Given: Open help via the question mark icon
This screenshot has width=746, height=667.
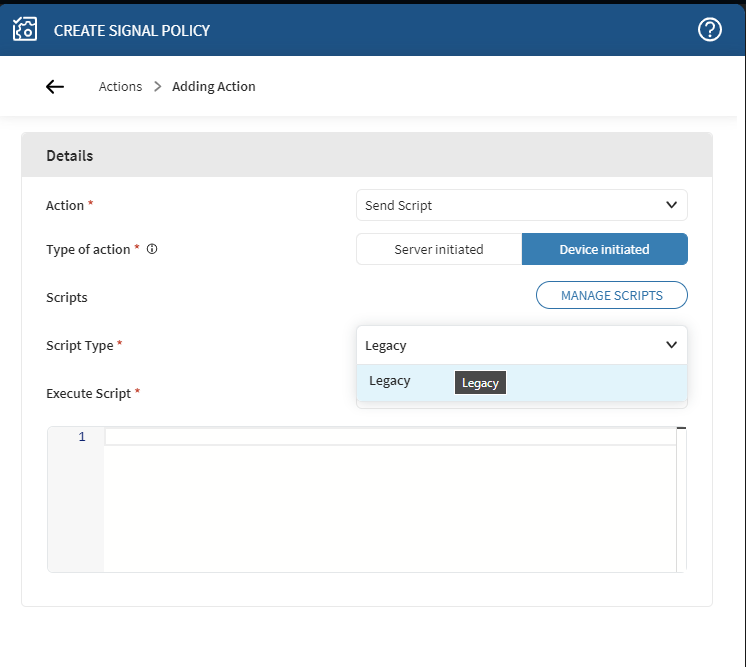Looking at the screenshot, I should click(709, 30).
